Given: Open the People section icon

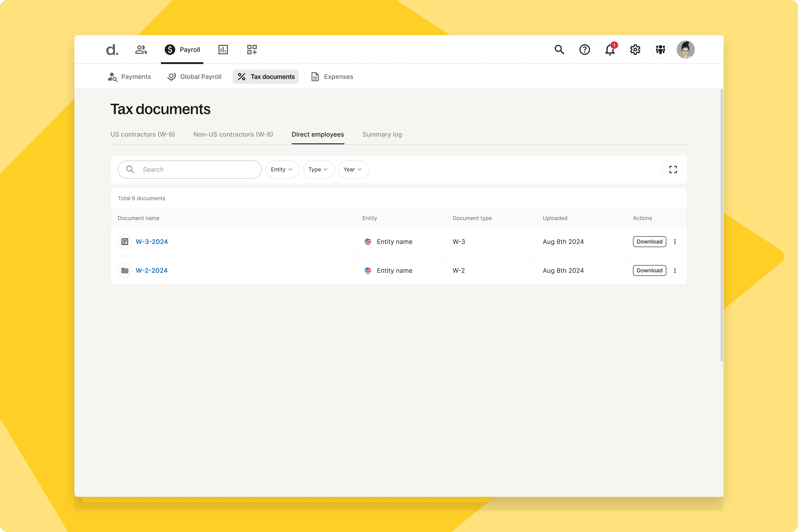Looking at the screenshot, I should pyautogui.click(x=141, y=50).
